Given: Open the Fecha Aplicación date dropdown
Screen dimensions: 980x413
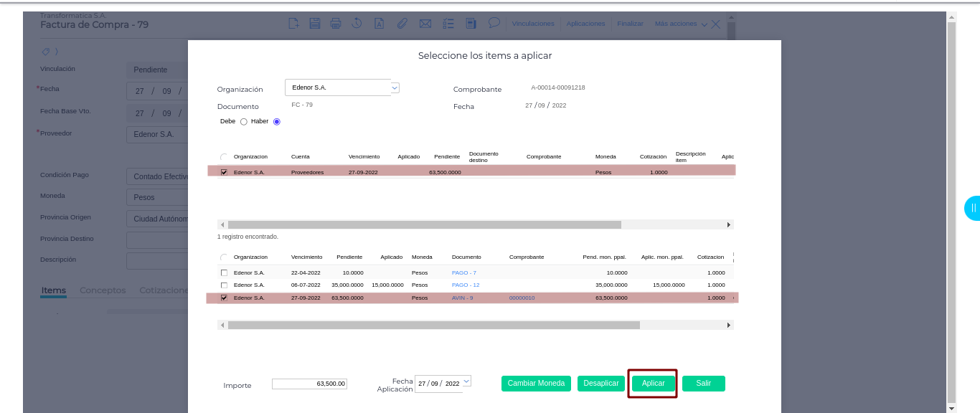Looking at the screenshot, I should pyautogui.click(x=466, y=382).
